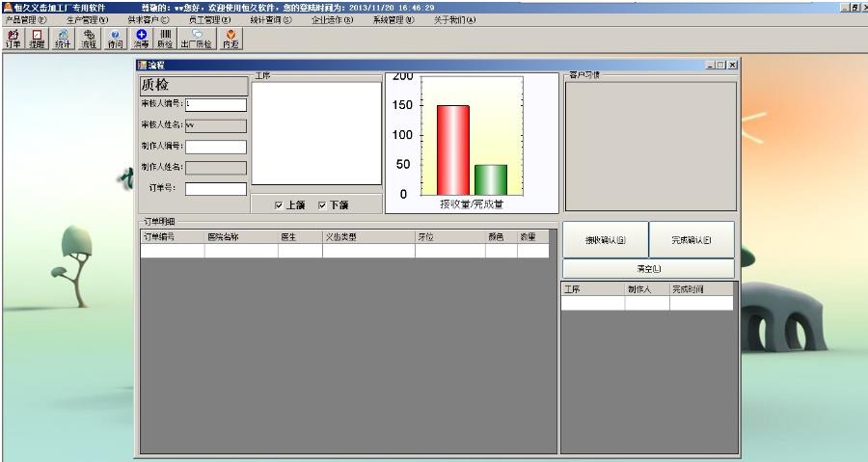This screenshot has height=462, width=868.
Task: Click the 质检 barcode toolbar icon
Action: (165, 39)
